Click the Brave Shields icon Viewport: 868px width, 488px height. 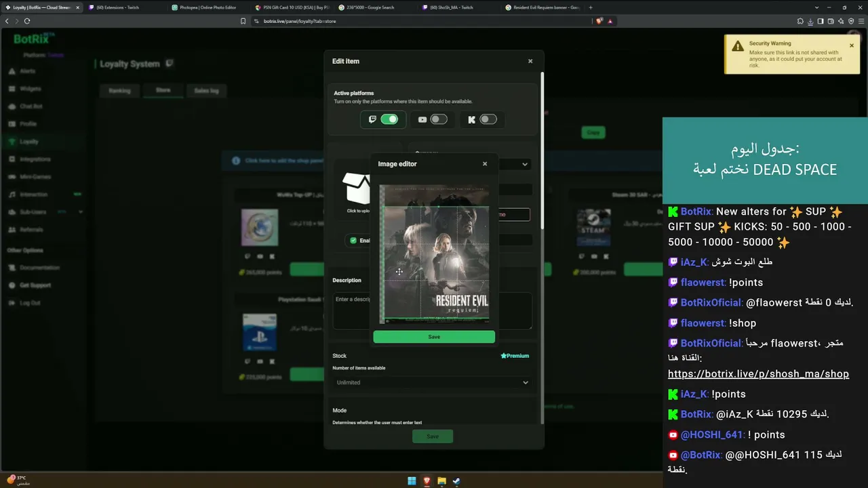[599, 21]
